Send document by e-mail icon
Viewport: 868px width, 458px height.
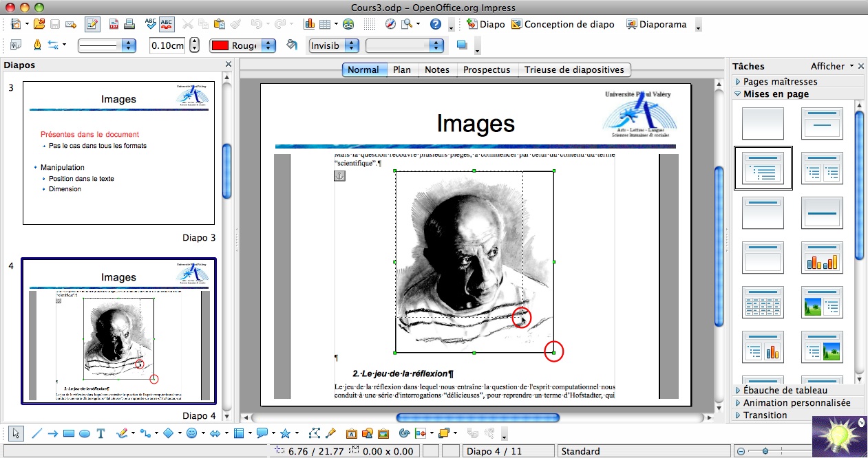70,25
